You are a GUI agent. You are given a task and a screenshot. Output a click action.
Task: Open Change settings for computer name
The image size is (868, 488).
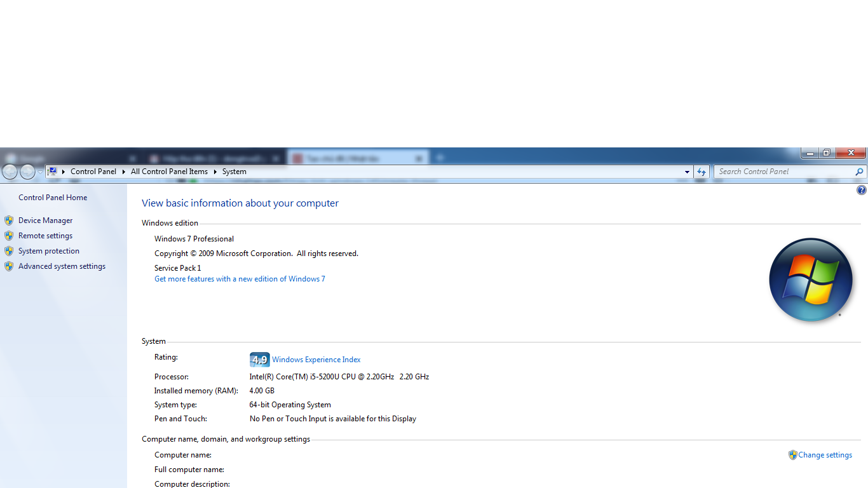coord(825,455)
